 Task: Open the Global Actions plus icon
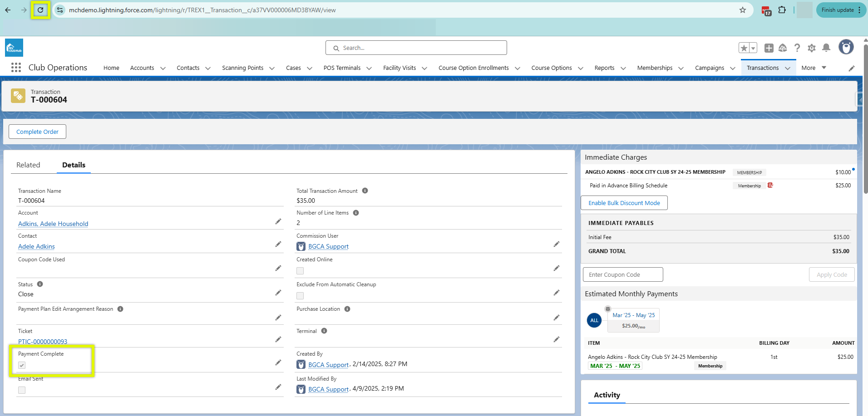(769, 48)
